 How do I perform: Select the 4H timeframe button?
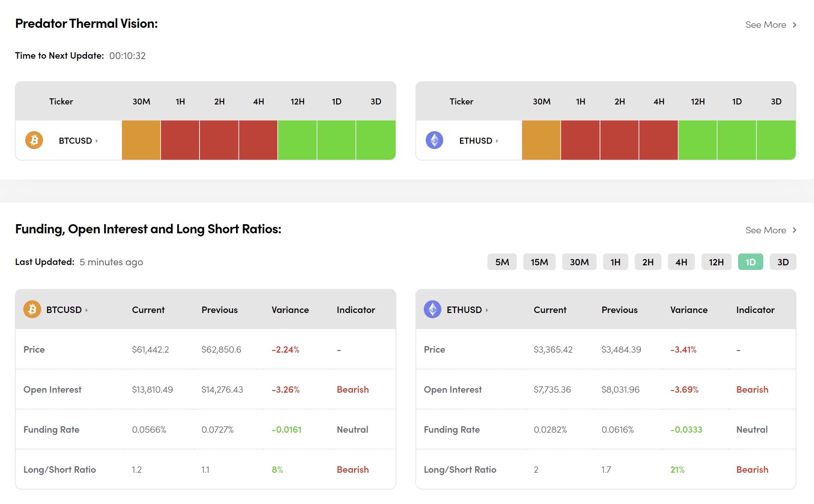(x=681, y=262)
